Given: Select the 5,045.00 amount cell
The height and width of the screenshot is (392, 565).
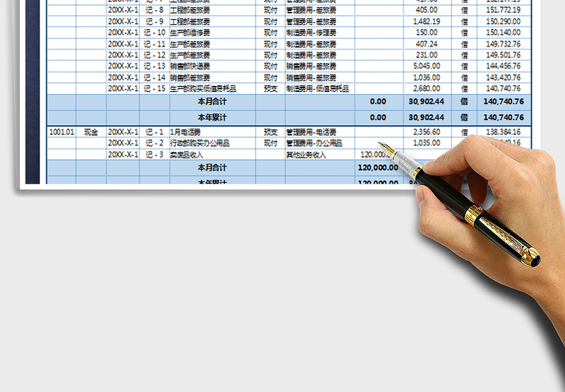Looking at the screenshot, I should pyautogui.click(x=426, y=66).
